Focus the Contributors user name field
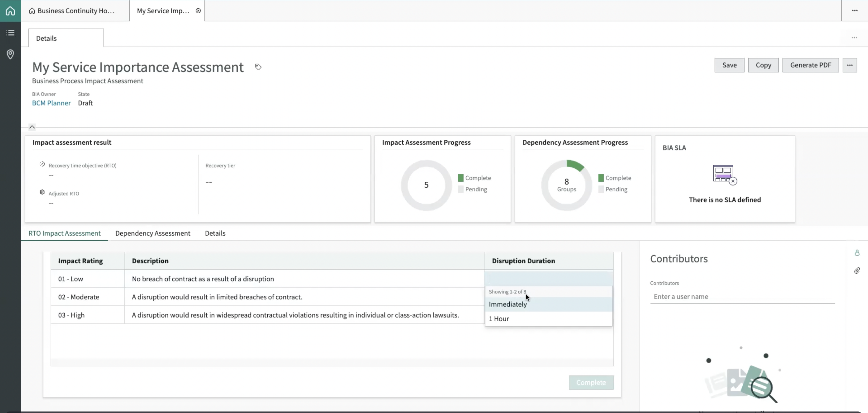Screen dimensions: 868x413 [x=742, y=296]
